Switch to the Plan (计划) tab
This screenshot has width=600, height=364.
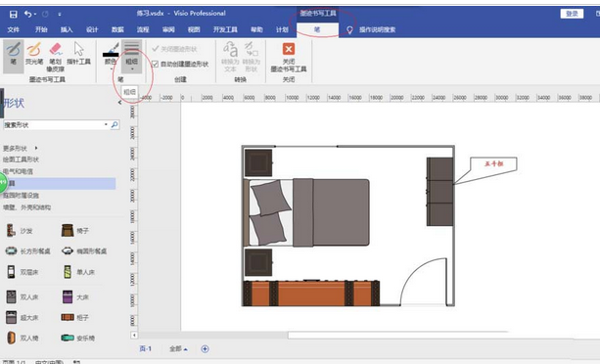[282, 29]
